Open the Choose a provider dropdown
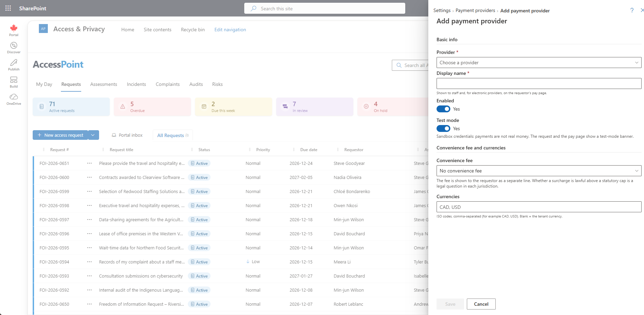The height and width of the screenshot is (315, 644). (539, 63)
